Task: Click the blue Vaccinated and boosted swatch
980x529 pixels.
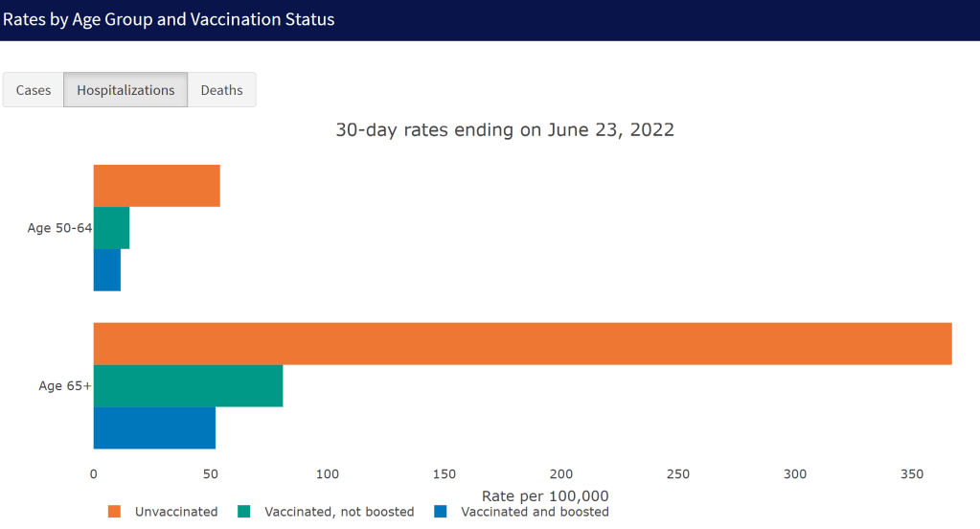Action: coord(441,512)
